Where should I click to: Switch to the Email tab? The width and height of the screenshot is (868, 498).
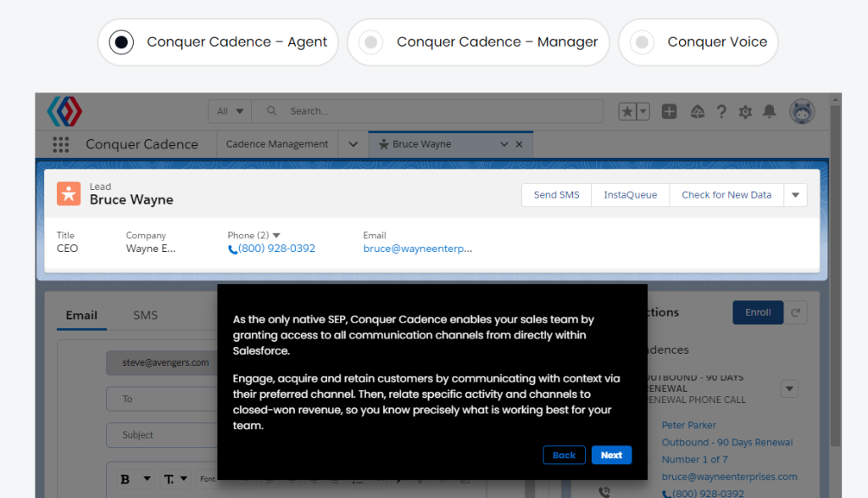(81, 316)
